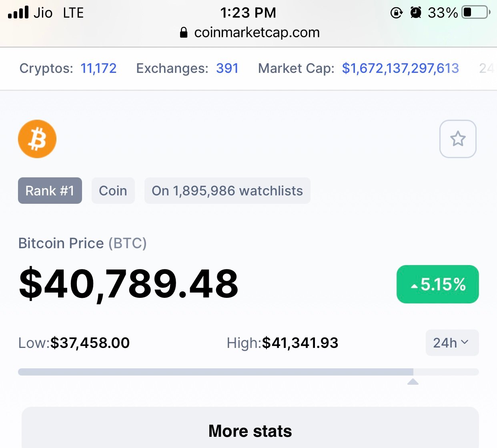Tap the alarm clock status icon
This screenshot has width=497, height=448.
coord(416,13)
